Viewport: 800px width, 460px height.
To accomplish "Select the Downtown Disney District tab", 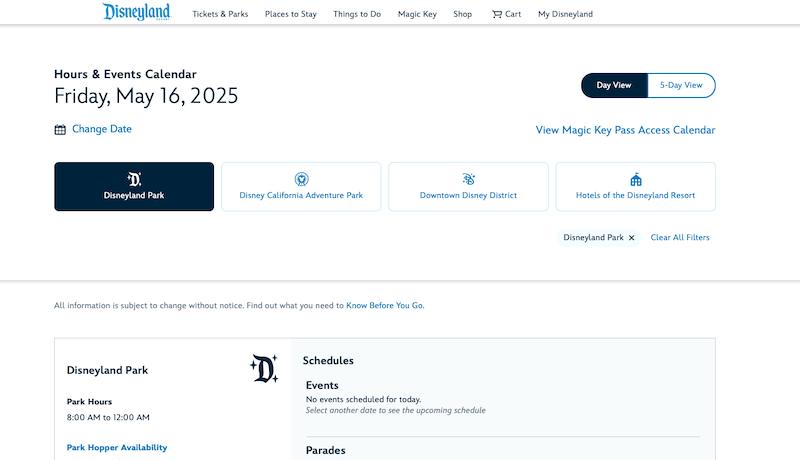I will tap(468, 187).
